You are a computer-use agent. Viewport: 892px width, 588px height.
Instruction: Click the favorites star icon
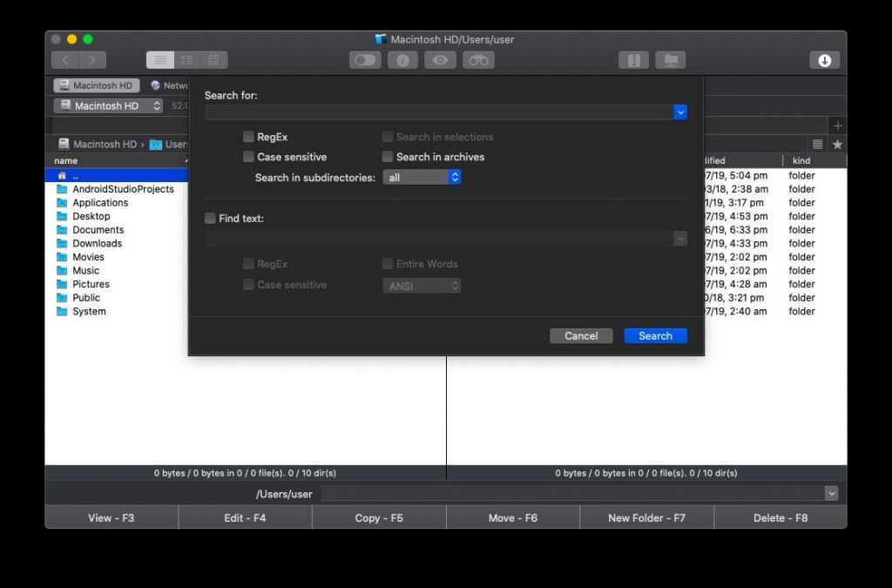pyautogui.click(x=837, y=145)
